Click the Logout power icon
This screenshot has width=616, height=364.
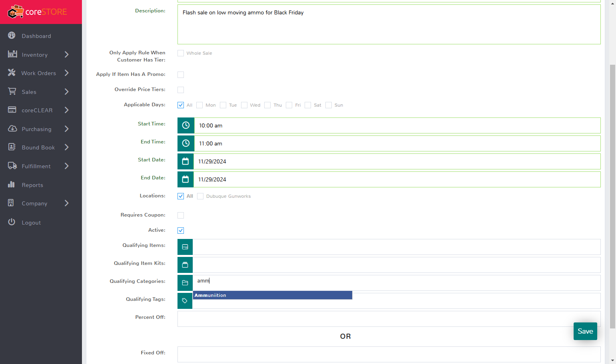point(12,222)
